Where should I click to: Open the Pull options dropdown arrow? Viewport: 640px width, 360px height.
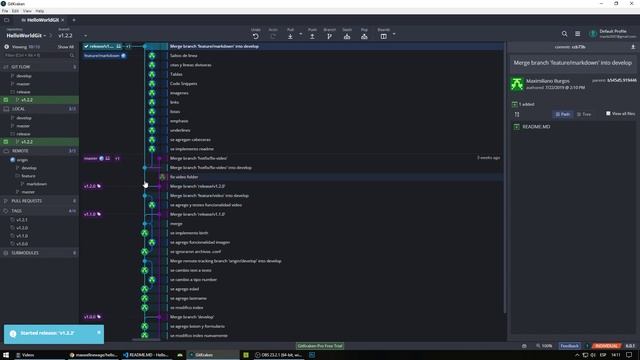tap(301, 34)
